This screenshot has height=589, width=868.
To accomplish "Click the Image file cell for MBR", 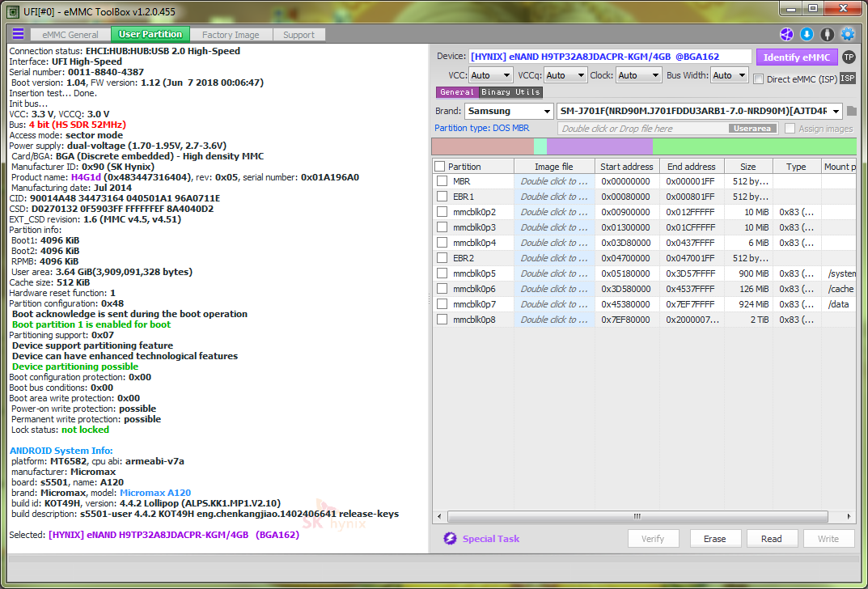I will pos(554,181).
